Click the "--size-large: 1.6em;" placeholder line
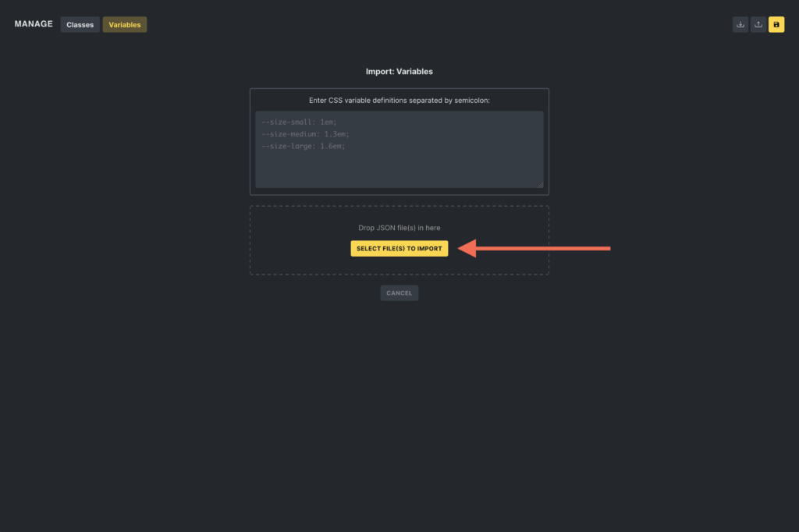This screenshot has width=799, height=532. tap(304, 146)
